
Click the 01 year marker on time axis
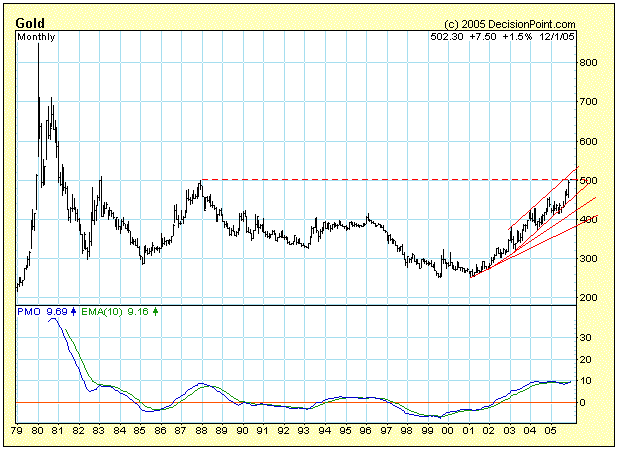[467, 430]
